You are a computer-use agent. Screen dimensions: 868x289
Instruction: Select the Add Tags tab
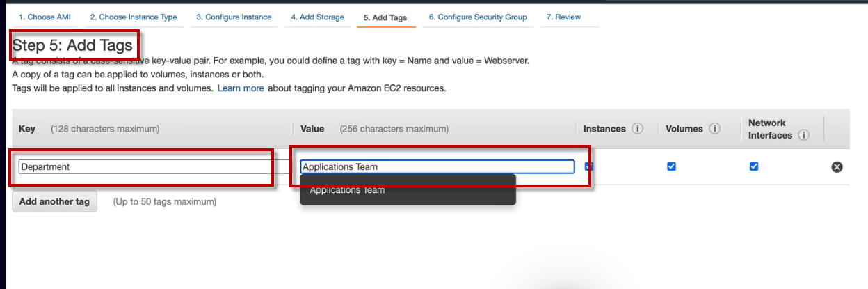(385, 17)
